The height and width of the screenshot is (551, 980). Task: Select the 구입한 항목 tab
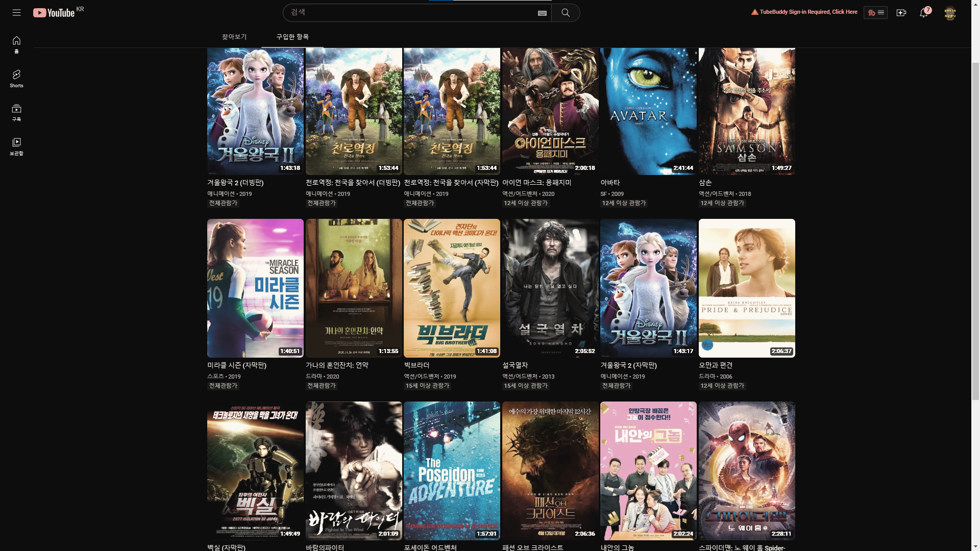292,37
